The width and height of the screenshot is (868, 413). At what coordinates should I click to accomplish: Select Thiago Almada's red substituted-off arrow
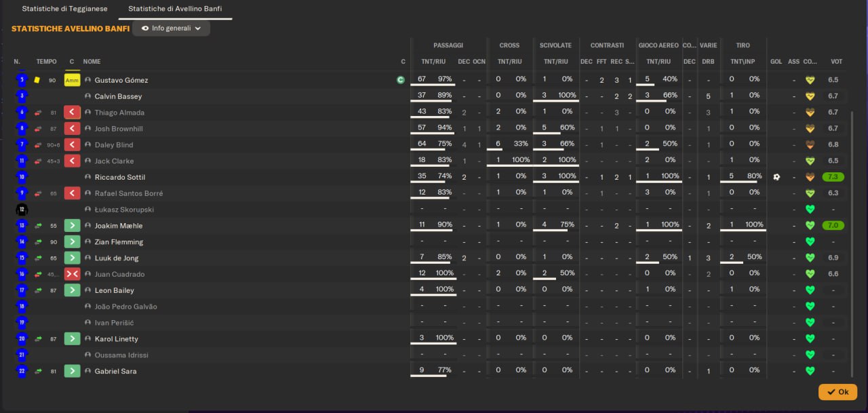[73, 113]
